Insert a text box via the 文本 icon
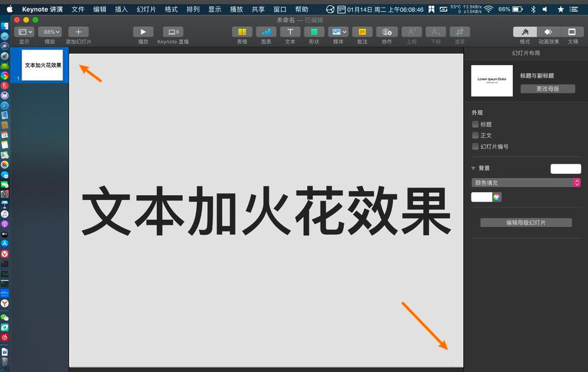Viewport: 588px width, 372px height. tap(290, 32)
